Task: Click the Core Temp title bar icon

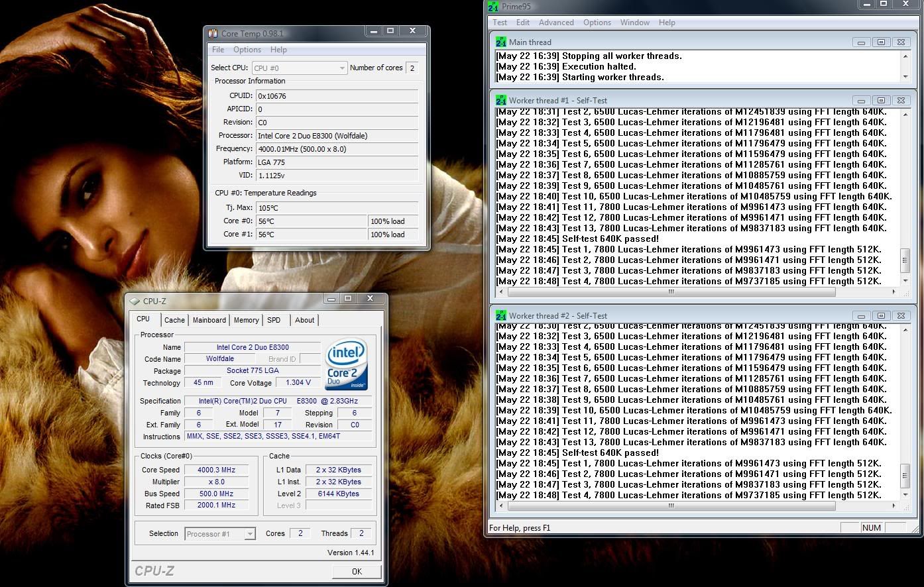Action: (213, 33)
